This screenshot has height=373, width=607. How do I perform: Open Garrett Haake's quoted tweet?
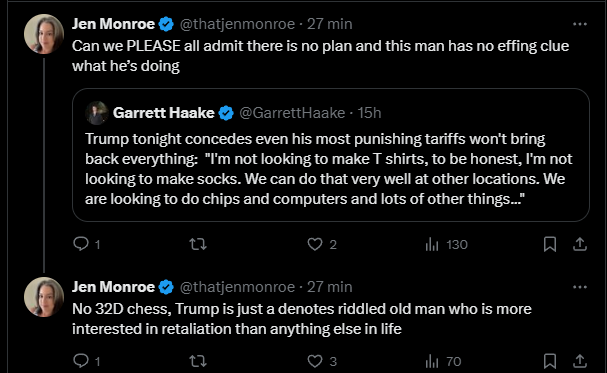tap(331, 155)
